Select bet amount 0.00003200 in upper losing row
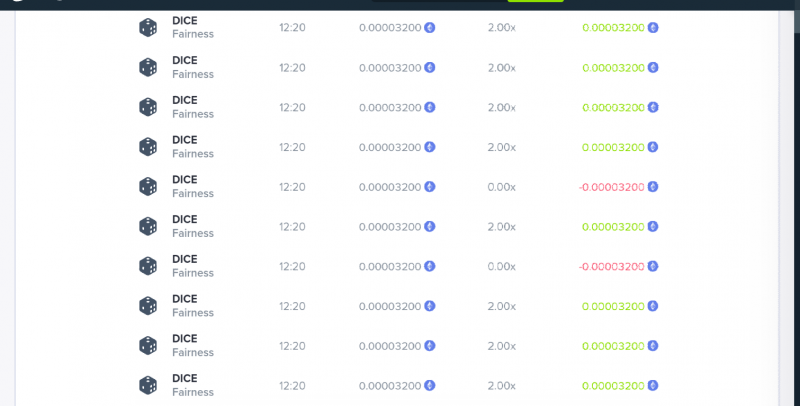This screenshot has height=406, width=800. pyautogui.click(x=390, y=187)
